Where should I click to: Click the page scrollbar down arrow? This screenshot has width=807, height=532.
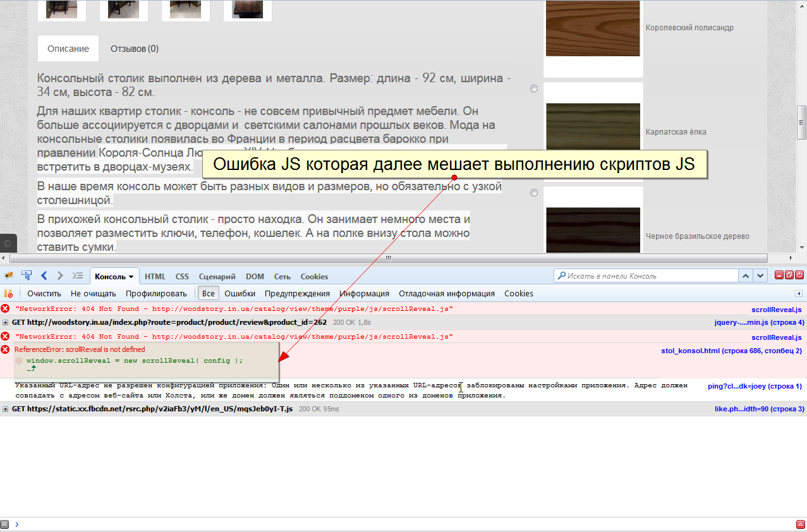(x=802, y=247)
